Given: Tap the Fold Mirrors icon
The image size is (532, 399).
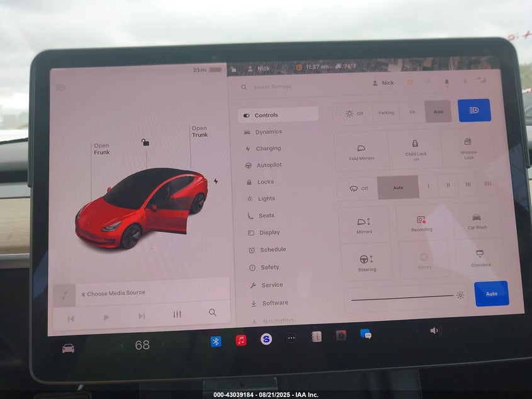Looking at the screenshot, I should [x=361, y=151].
